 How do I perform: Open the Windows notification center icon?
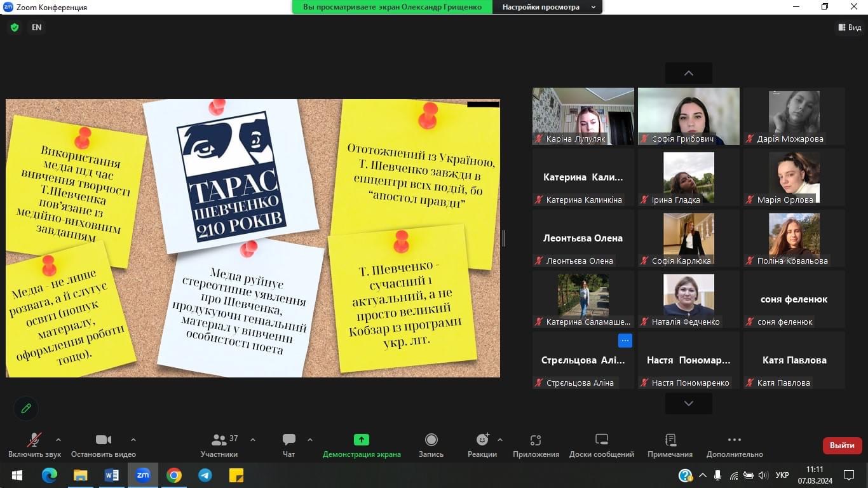tap(849, 475)
